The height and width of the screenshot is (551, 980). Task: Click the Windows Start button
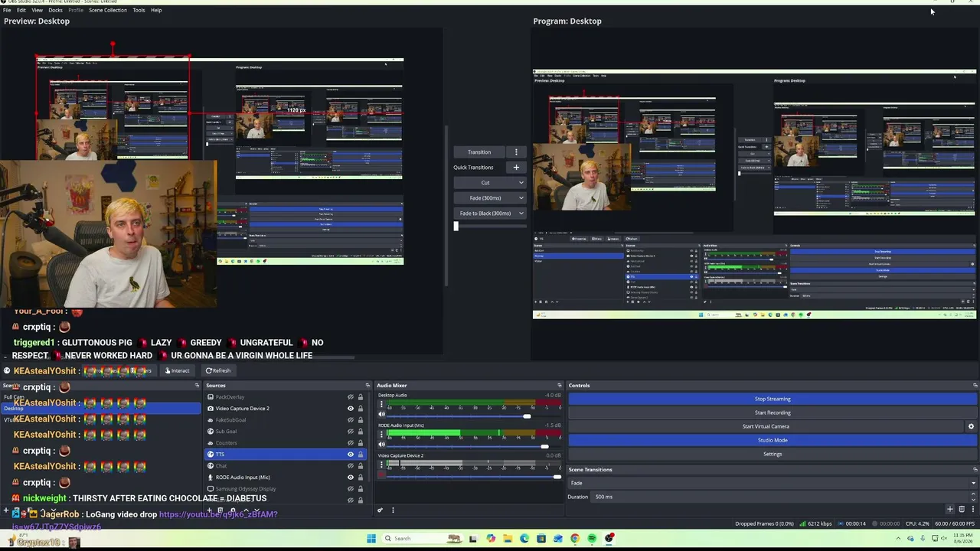coord(371,539)
